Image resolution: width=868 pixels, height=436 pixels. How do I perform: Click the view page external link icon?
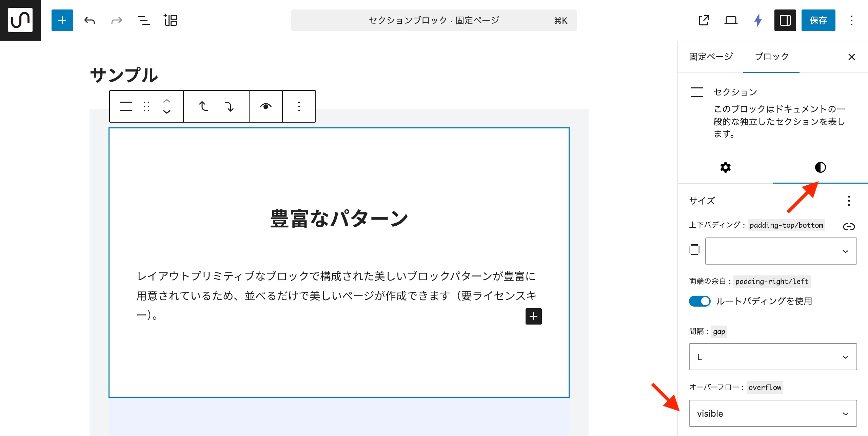(x=704, y=20)
